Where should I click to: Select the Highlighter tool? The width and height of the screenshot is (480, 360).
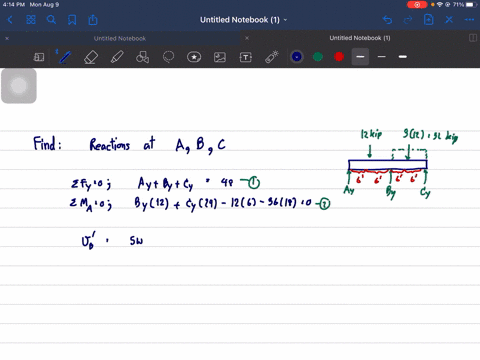[x=117, y=57]
